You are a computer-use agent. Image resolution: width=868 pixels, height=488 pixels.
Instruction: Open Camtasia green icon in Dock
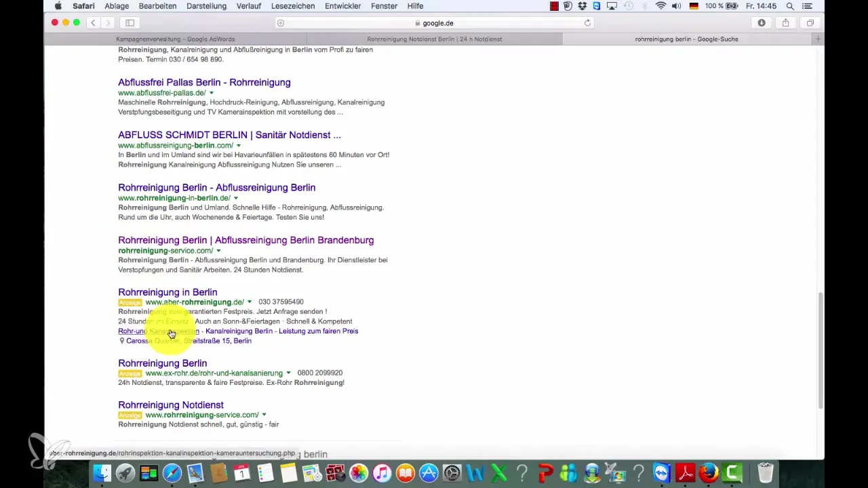pyautogui.click(x=732, y=472)
